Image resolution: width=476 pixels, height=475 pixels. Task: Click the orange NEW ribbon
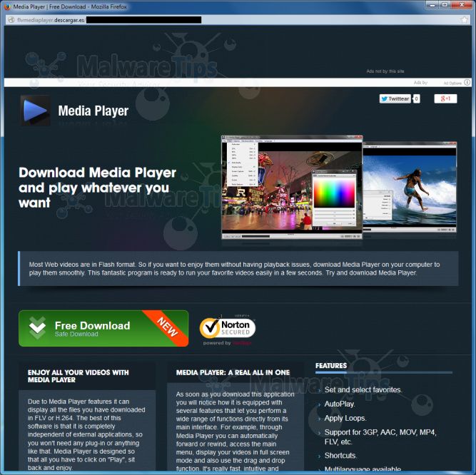pos(167,327)
